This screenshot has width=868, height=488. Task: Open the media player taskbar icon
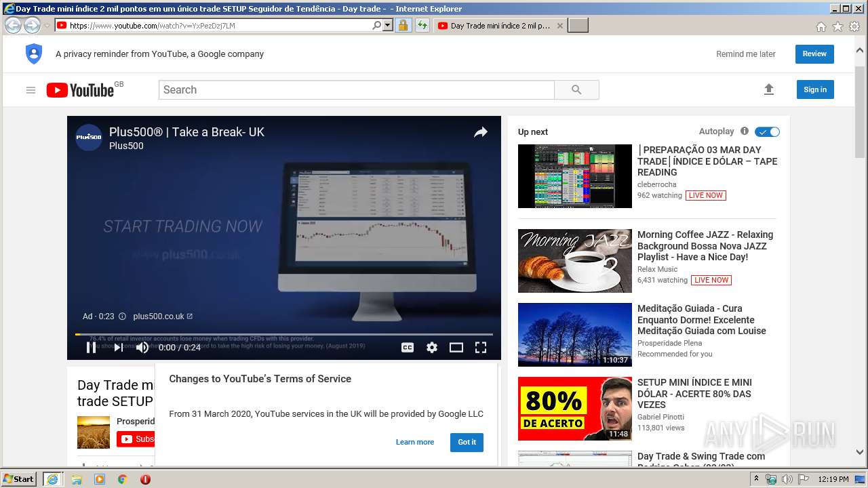tap(100, 479)
